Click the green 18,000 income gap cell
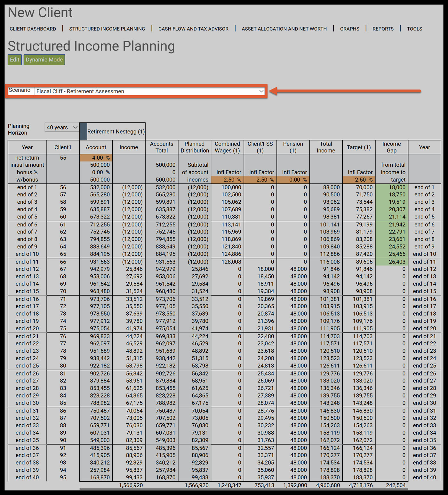This screenshot has width=448, height=495. click(392, 187)
